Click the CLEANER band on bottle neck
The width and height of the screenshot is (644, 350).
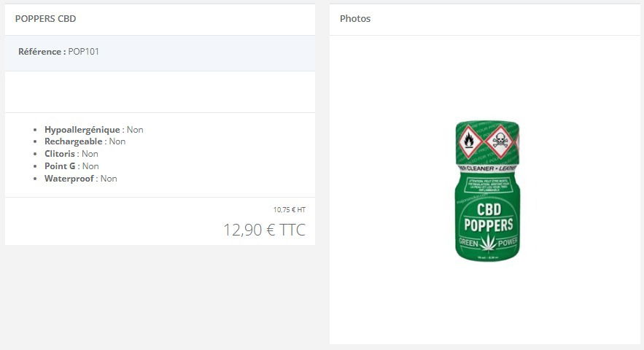click(487, 168)
